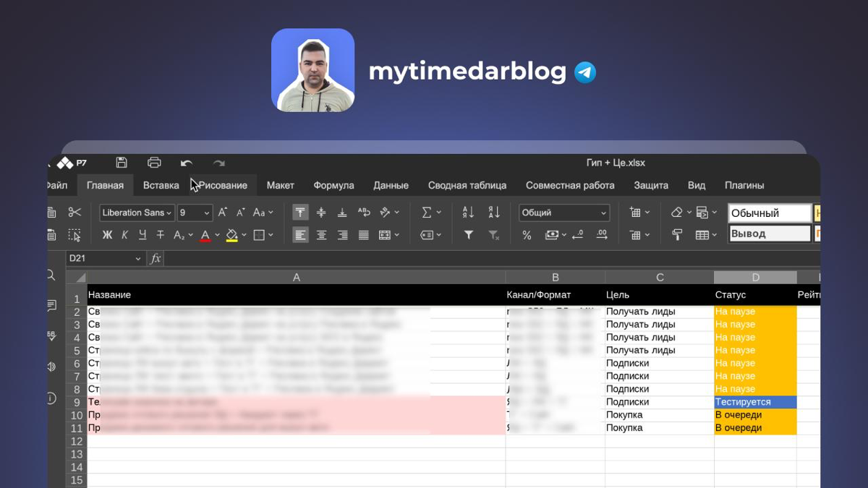868x488 pixels.
Task: Apply the Вывод cell style
Action: pyautogui.click(x=770, y=234)
